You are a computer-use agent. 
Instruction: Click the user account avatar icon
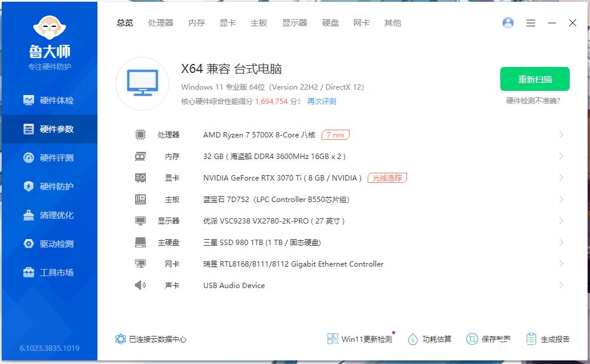(x=508, y=23)
